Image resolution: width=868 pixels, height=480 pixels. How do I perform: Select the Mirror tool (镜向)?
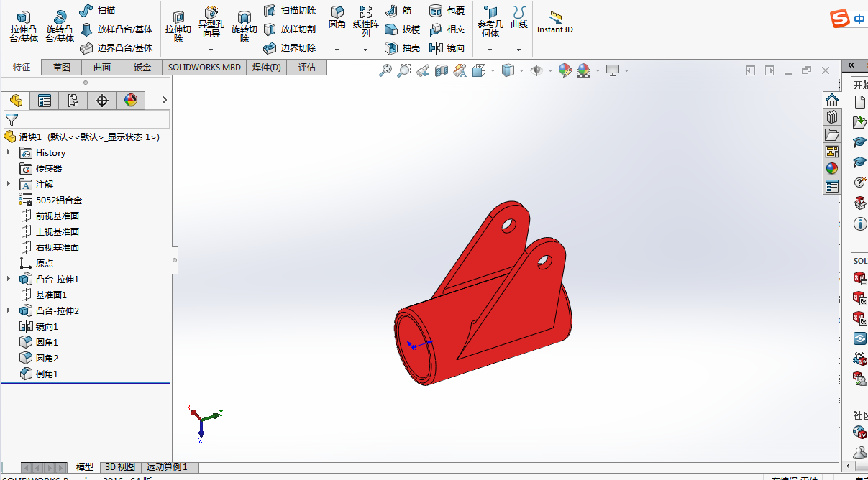tap(447, 48)
